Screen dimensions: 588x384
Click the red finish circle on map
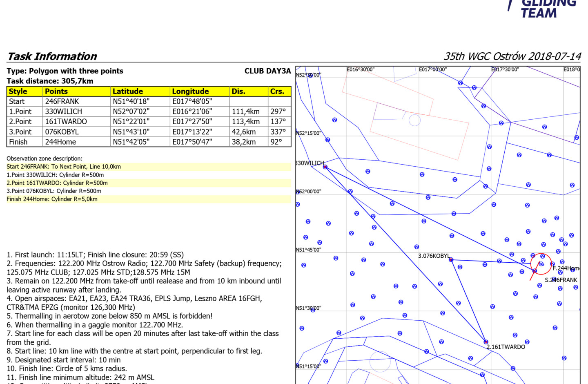[x=541, y=264]
